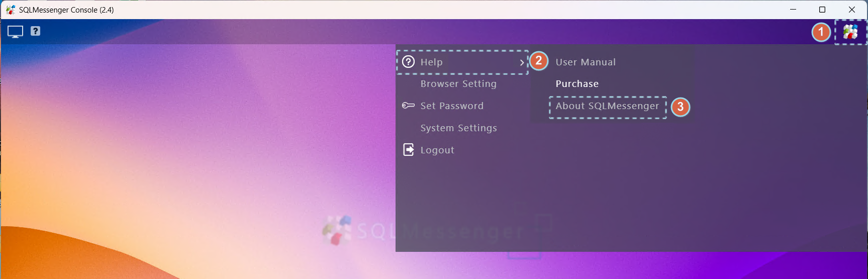The image size is (868, 279).
Task: Open System Settings menu entry
Action: 458,128
